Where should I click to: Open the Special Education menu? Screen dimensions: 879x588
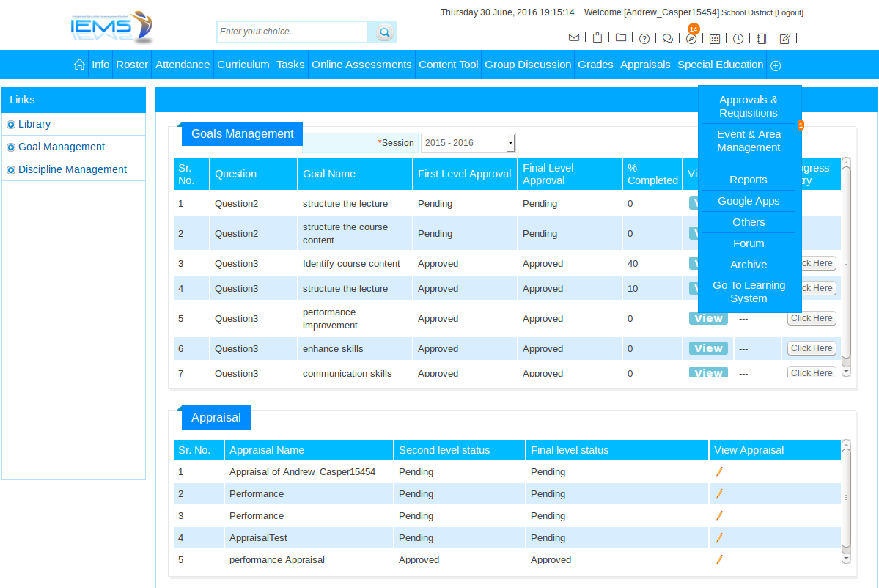coord(721,65)
